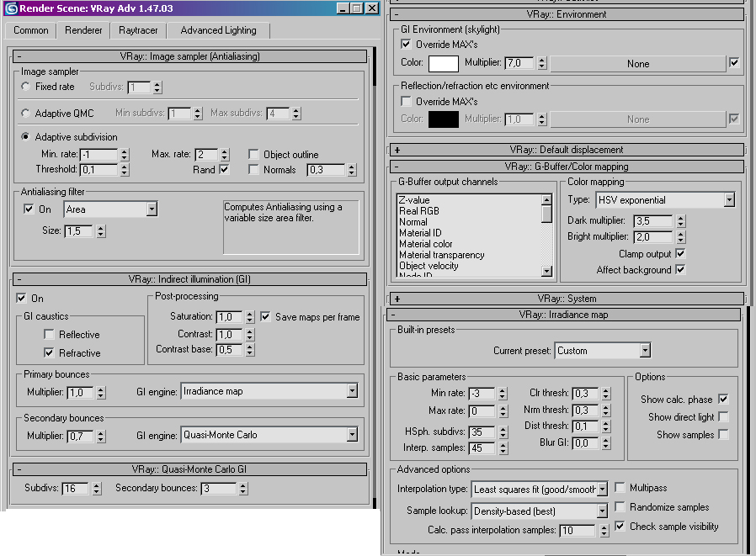Switch to Advanced Lighting tab
Image resolution: width=756 pixels, height=556 pixels.
(218, 30)
